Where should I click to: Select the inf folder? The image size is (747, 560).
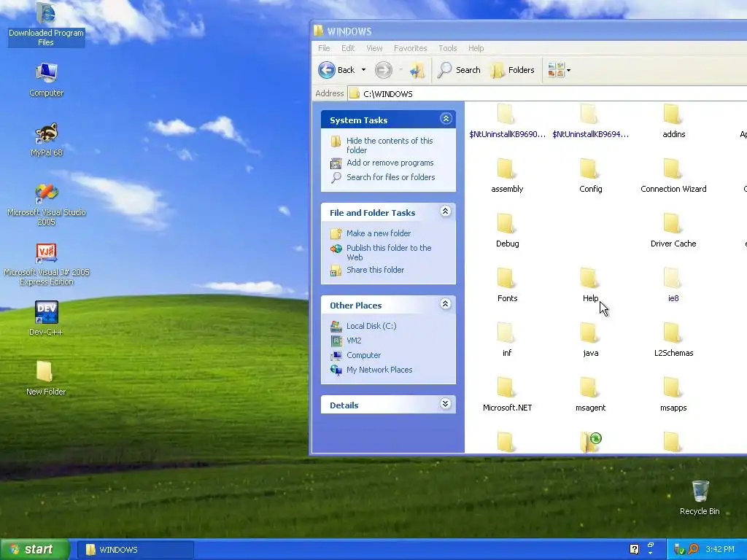click(x=507, y=341)
